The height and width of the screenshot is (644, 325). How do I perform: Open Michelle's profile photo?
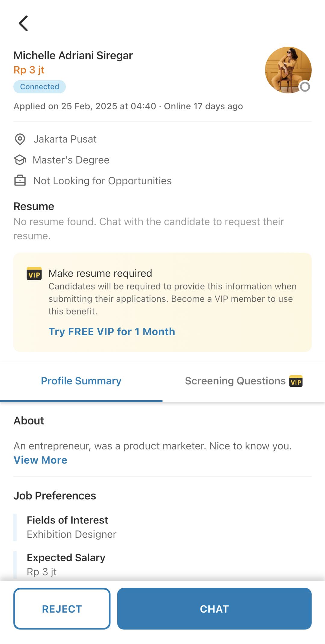288,70
